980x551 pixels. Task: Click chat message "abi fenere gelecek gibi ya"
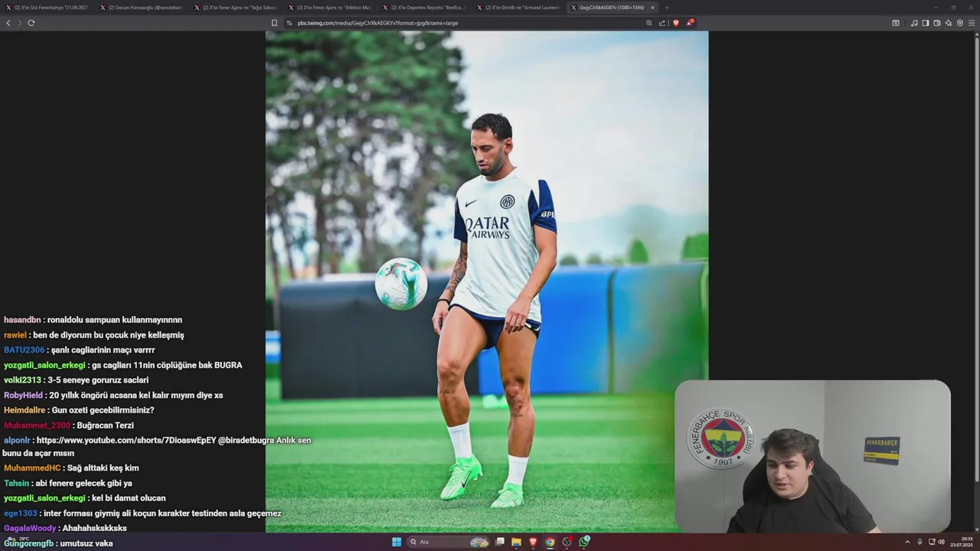click(x=83, y=483)
